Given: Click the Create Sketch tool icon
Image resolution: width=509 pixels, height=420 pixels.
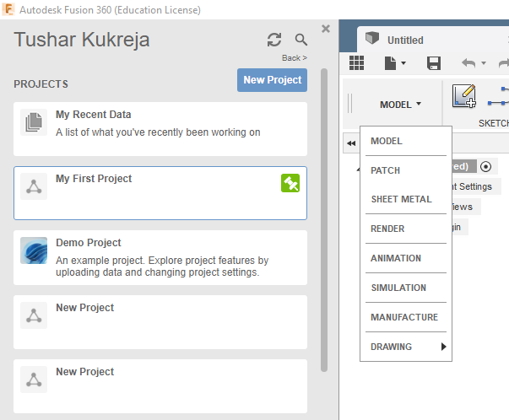Looking at the screenshot, I should click(x=464, y=97).
